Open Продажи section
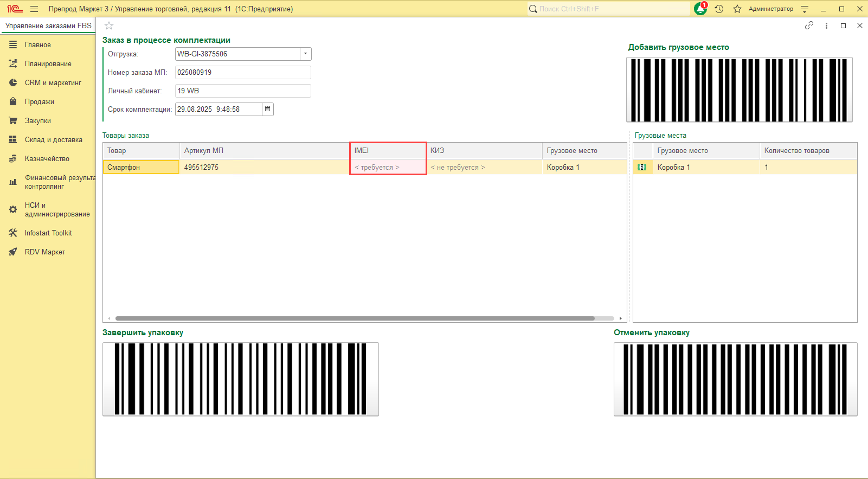Viewport: 868px width, 479px height. click(x=40, y=101)
